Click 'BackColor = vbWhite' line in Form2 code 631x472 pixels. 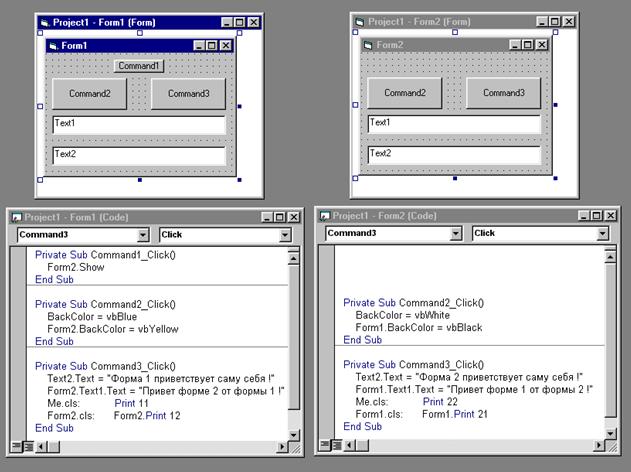[402, 315]
